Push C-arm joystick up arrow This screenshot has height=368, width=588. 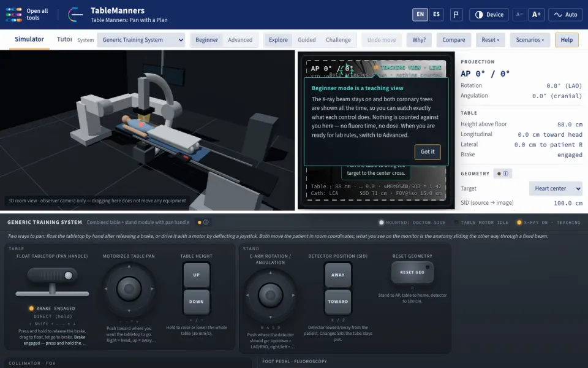click(x=270, y=272)
